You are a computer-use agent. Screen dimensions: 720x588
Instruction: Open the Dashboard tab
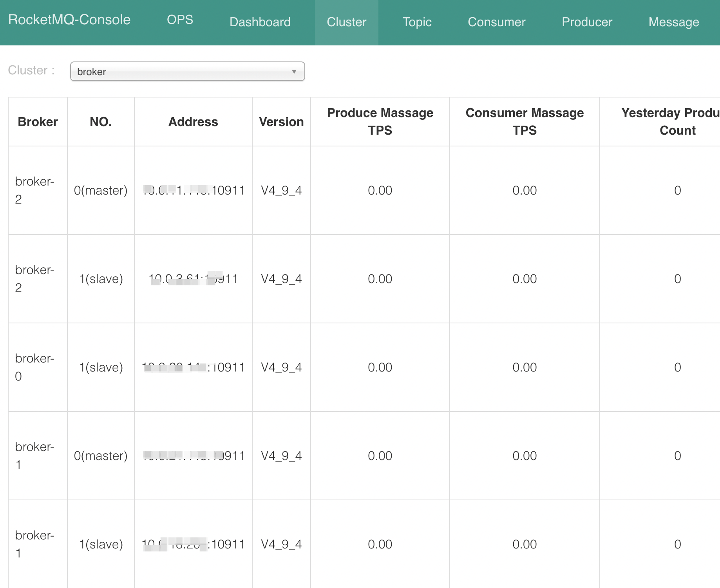click(260, 22)
